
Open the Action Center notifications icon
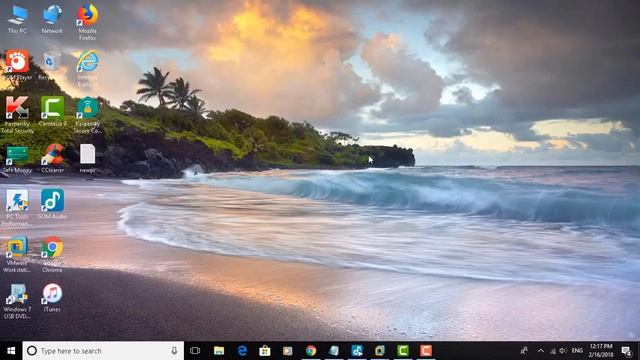(627, 351)
